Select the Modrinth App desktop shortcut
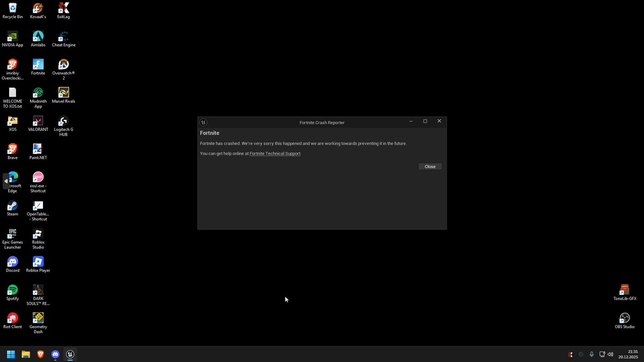The width and height of the screenshot is (644, 362). [x=38, y=98]
